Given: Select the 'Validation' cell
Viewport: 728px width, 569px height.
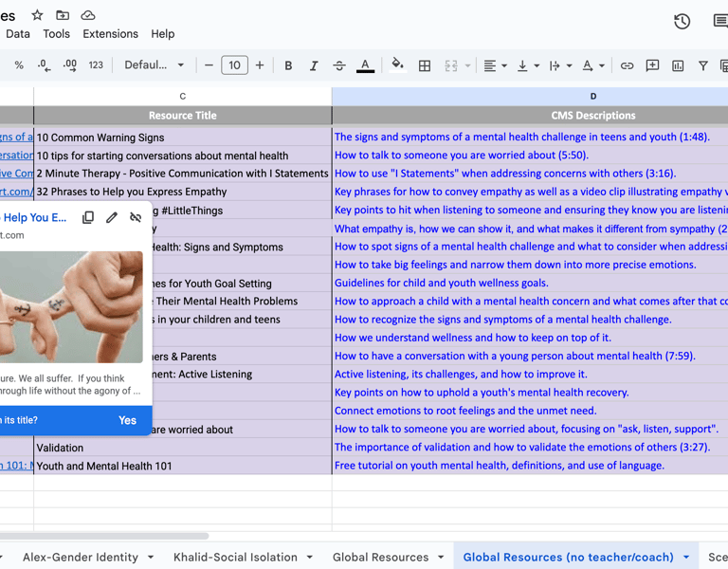Looking at the screenshot, I should tap(182, 448).
